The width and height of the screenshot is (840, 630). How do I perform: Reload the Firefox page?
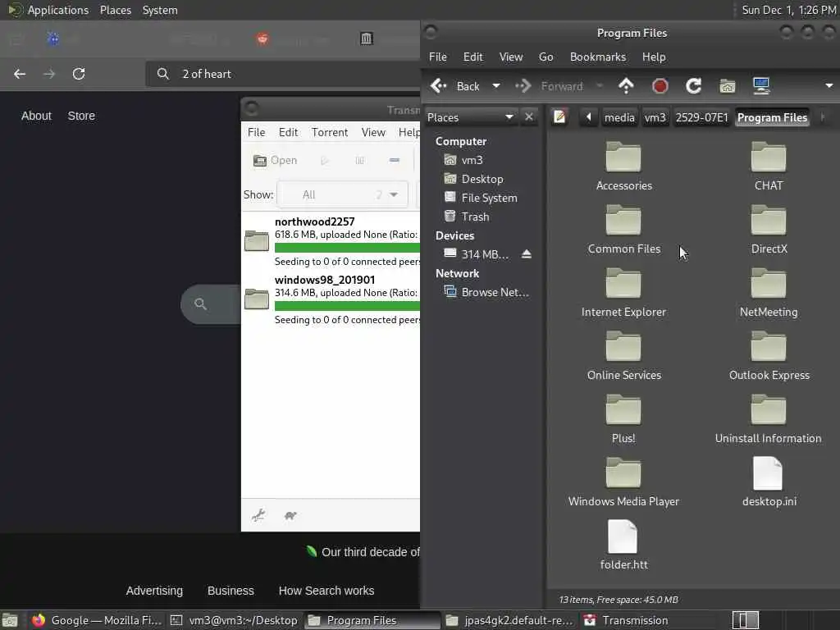click(79, 74)
